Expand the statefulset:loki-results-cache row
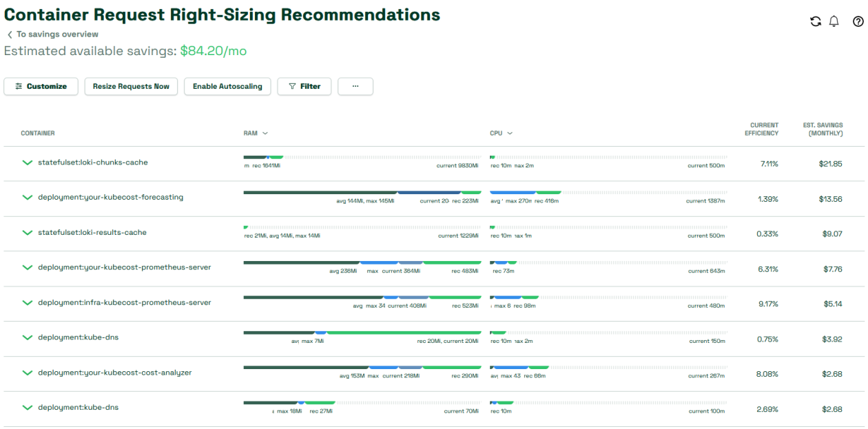The height and width of the screenshot is (429, 868). (x=27, y=233)
